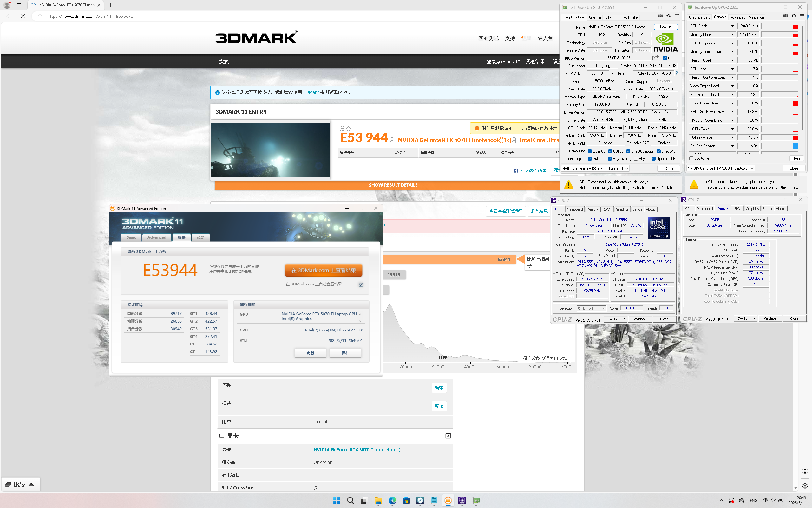Viewport: 812px width, 508px height.
Task: Toggle the DirectML checkbox
Action: [658, 151]
